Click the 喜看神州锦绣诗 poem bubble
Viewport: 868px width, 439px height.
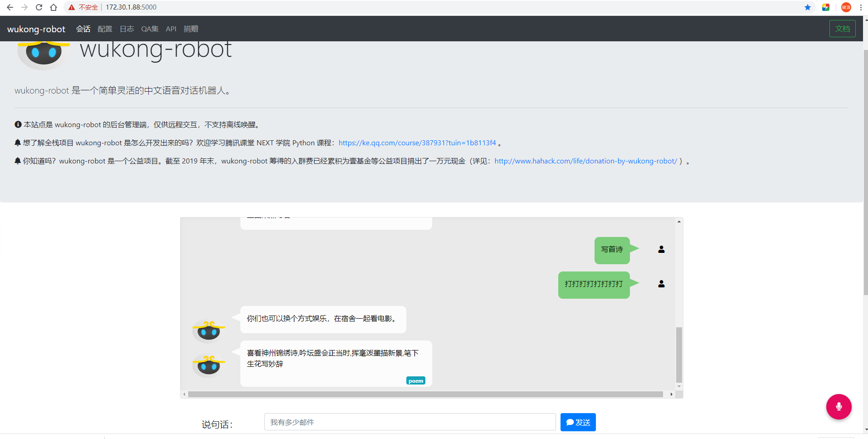click(336, 363)
